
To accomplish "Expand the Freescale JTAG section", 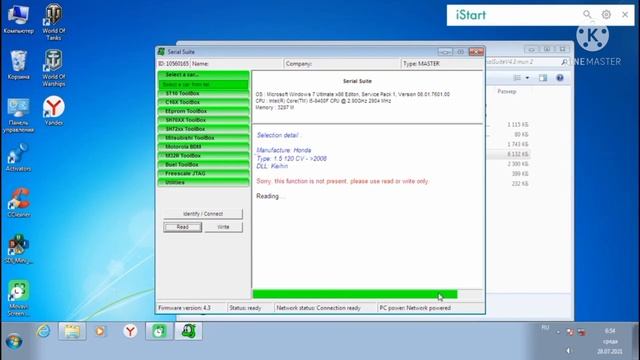I will 203,174.
